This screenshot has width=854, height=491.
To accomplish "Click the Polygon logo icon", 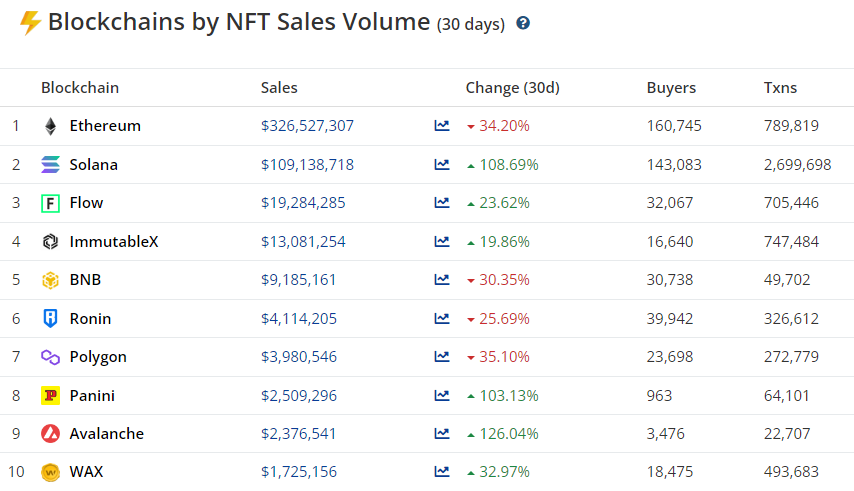I will [50, 357].
